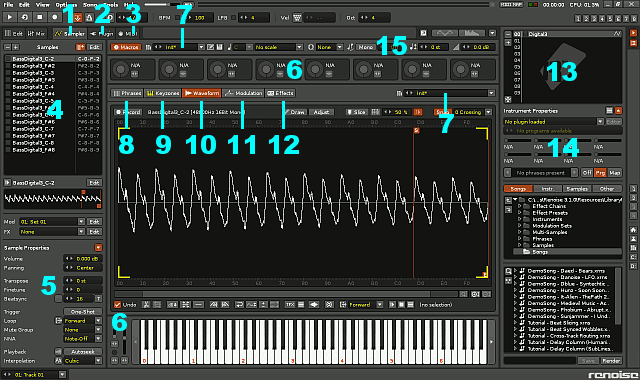Click the Slice button

pos(356,112)
